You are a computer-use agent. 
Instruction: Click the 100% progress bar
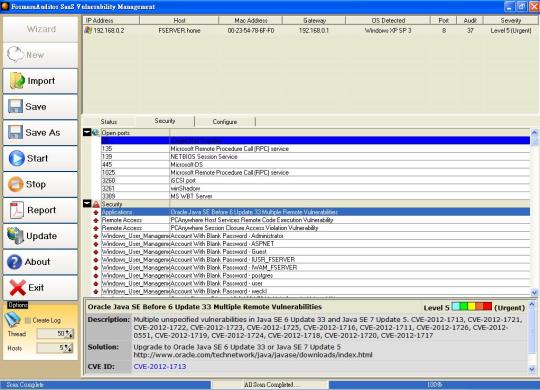point(434,384)
